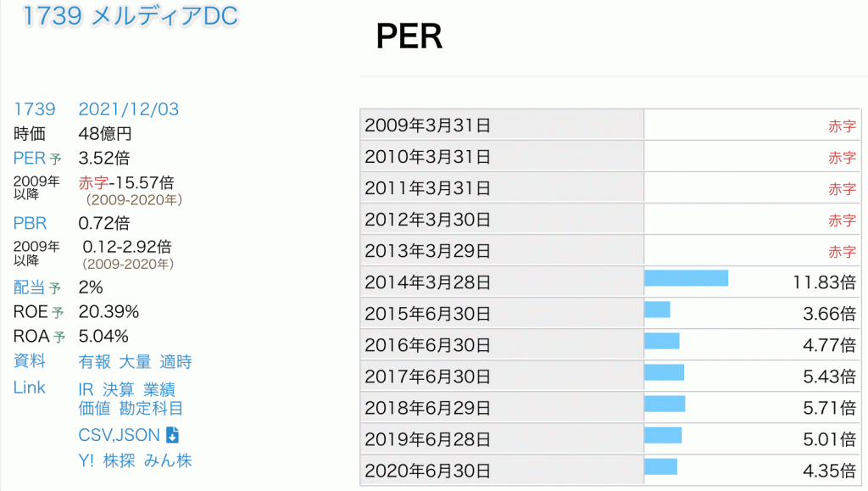The width and height of the screenshot is (868, 491).
Task: Open the 有報 securities report link
Action: point(94,362)
